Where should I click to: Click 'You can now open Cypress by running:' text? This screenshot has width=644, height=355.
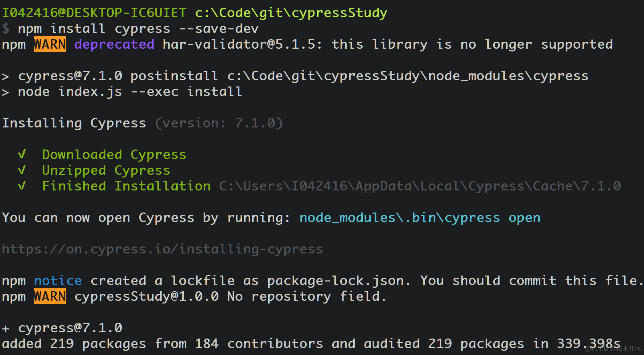(146, 218)
